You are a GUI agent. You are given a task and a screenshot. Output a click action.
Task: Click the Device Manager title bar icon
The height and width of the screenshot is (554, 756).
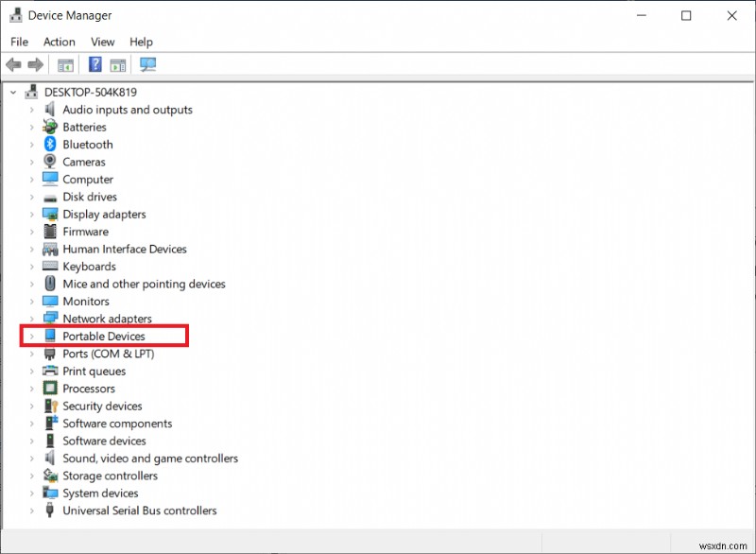click(x=16, y=15)
